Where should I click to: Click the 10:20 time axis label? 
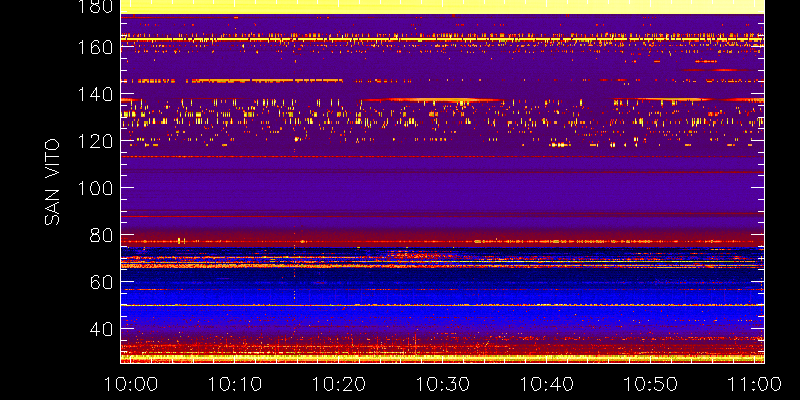(339, 384)
